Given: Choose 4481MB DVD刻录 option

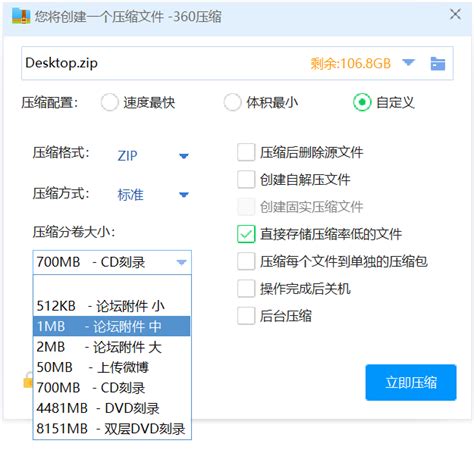Looking at the screenshot, I should (112, 408).
